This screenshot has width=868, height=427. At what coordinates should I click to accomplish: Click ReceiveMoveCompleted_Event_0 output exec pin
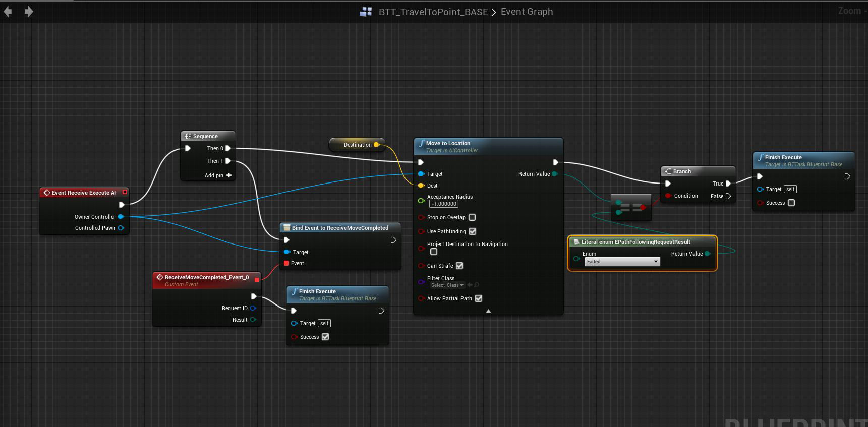point(254,296)
